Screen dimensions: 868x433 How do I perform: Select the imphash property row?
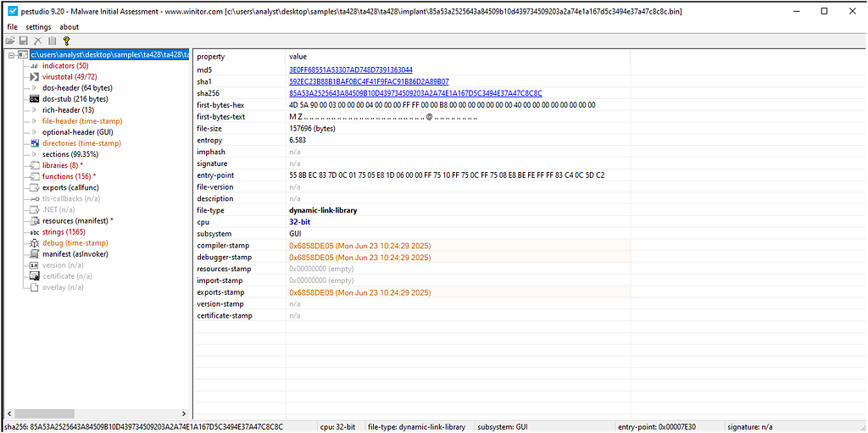click(412, 152)
